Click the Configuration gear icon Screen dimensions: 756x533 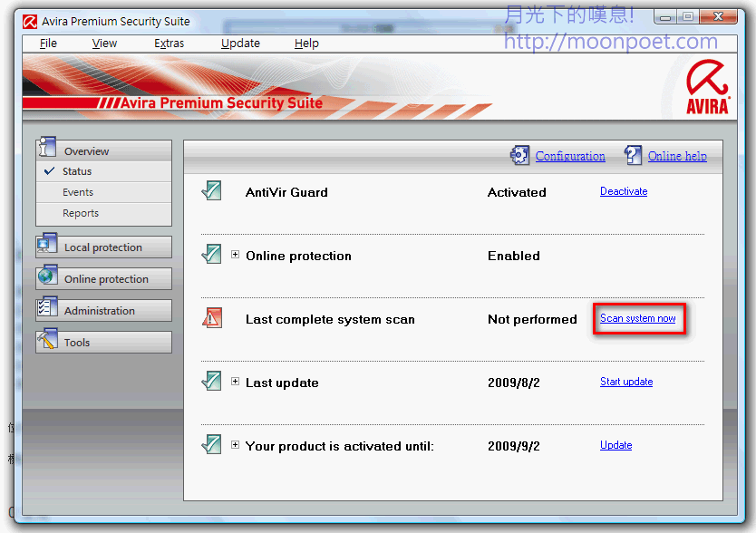click(x=519, y=156)
